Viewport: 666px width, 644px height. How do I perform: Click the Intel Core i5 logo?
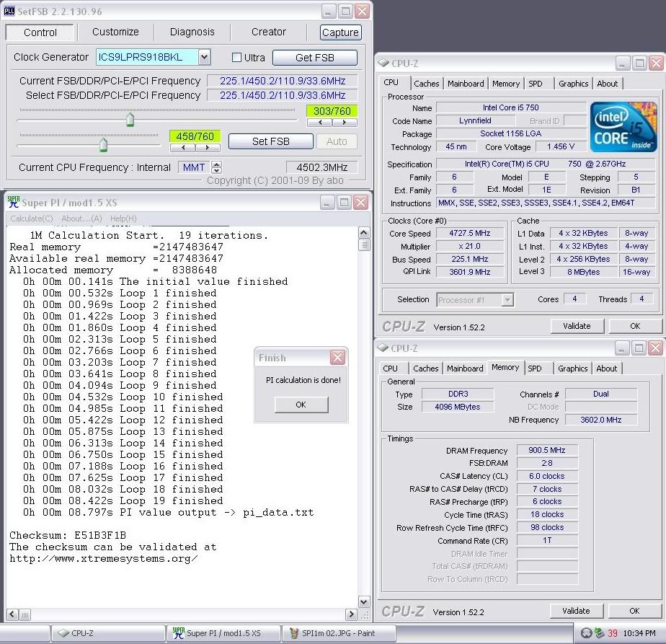(x=623, y=127)
